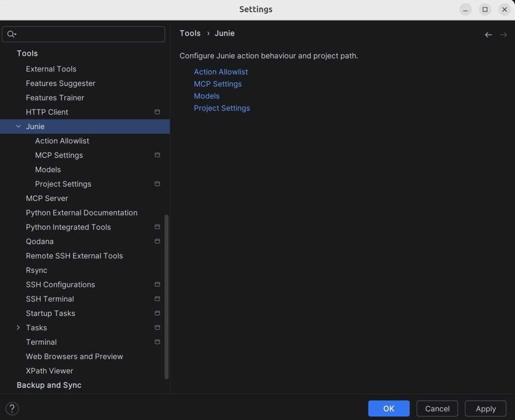The width and height of the screenshot is (515, 420).
Task: Select the Junie tree row
Action: coord(84,126)
